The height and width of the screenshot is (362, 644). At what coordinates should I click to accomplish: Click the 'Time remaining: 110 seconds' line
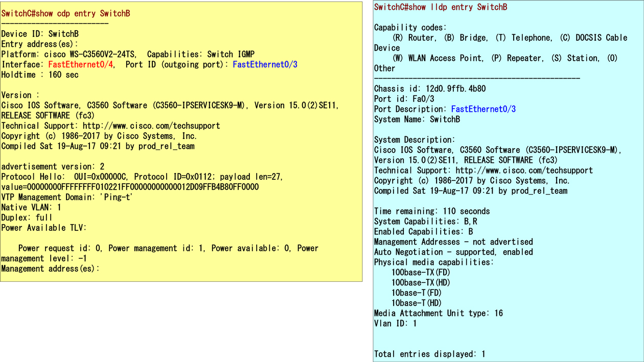431,211
